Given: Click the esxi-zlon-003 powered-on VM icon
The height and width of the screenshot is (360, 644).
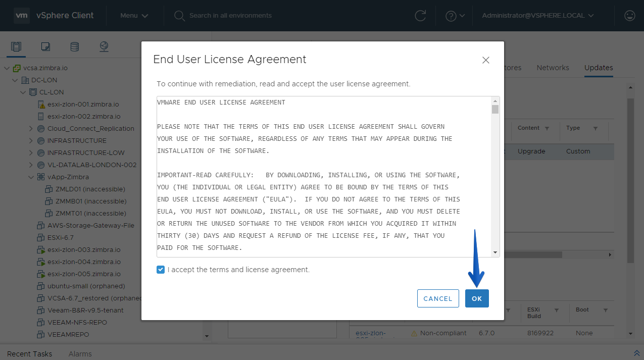Looking at the screenshot, I should click(41, 250).
